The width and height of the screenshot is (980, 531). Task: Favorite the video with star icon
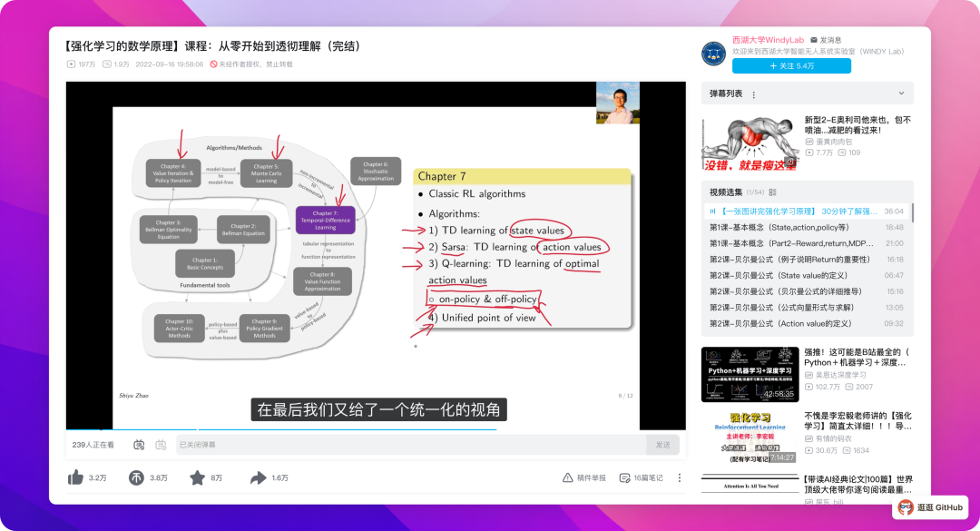click(197, 477)
